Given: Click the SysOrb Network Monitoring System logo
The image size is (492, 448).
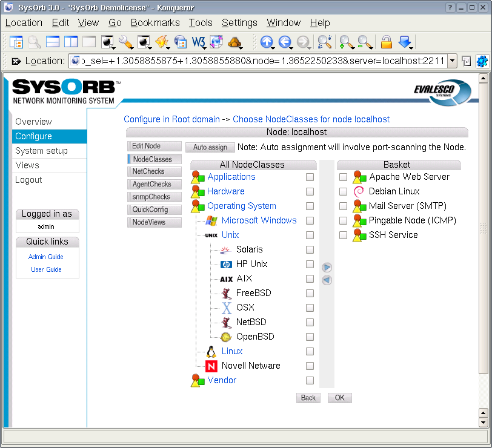Looking at the screenshot, I should 67,91.
